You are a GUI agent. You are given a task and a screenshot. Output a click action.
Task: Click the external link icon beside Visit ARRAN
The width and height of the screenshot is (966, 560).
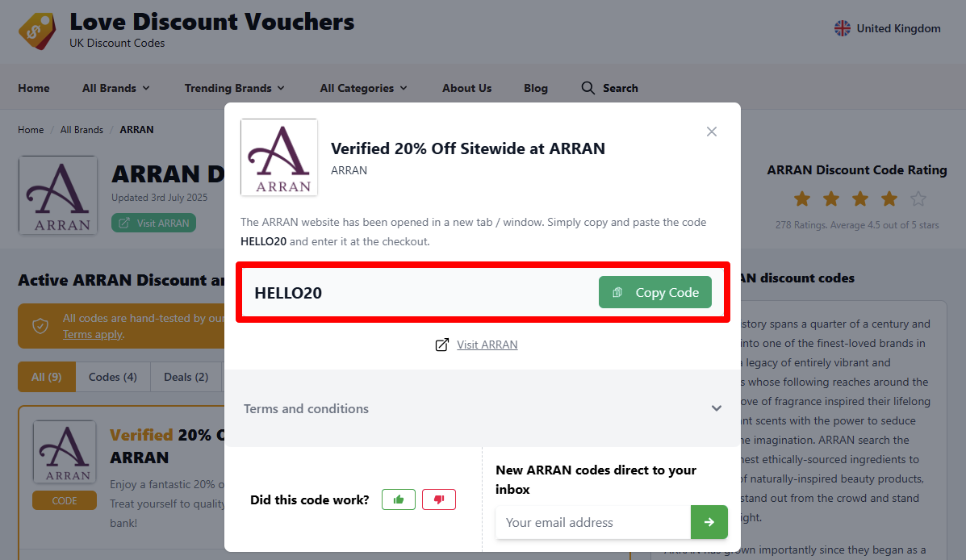441,345
